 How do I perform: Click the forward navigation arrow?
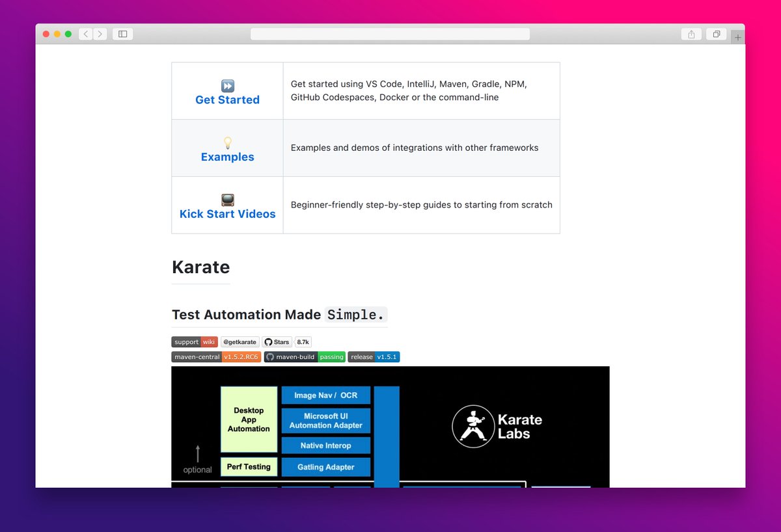coord(100,34)
